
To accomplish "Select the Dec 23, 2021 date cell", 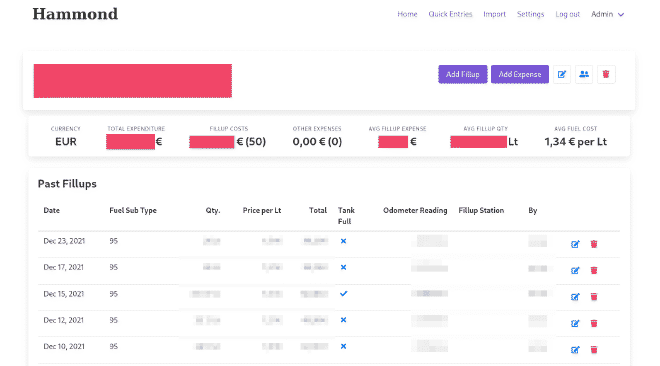I will pyautogui.click(x=64, y=241).
